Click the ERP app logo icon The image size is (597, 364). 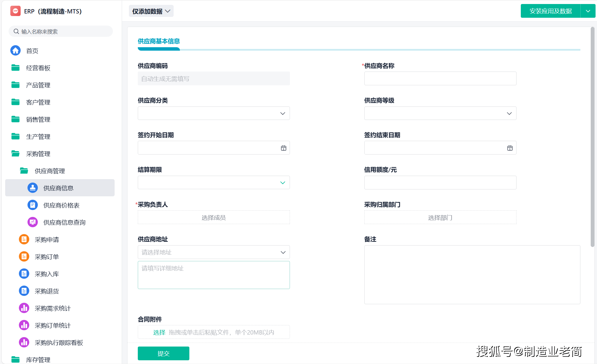(x=15, y=11)
